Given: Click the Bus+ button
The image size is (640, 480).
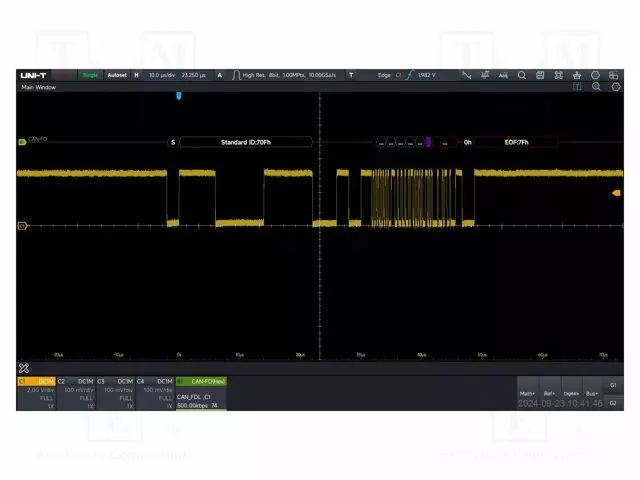Looking at the screenshot, I should coord(592,393).
